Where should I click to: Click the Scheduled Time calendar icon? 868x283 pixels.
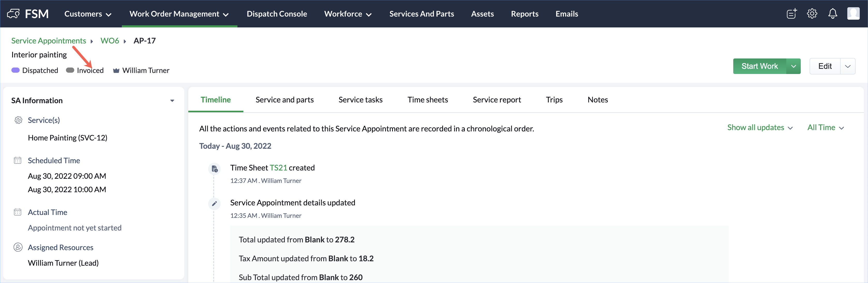pyautogui.click(x=18, y=160)
